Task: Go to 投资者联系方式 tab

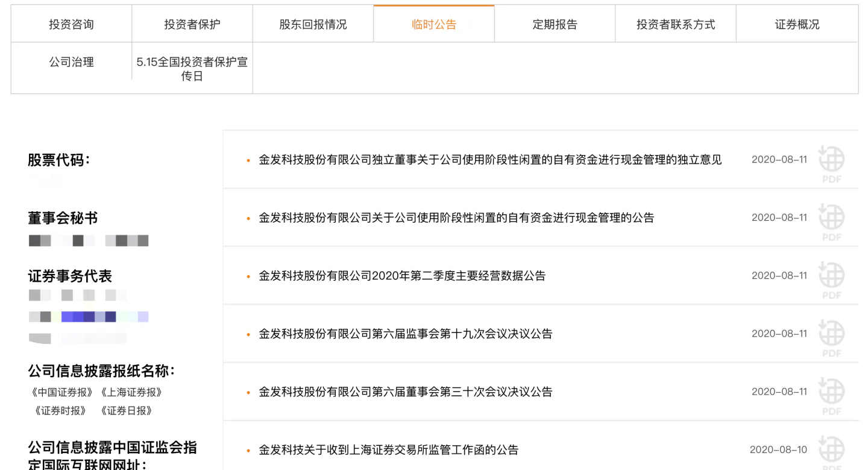Action: 676,24
